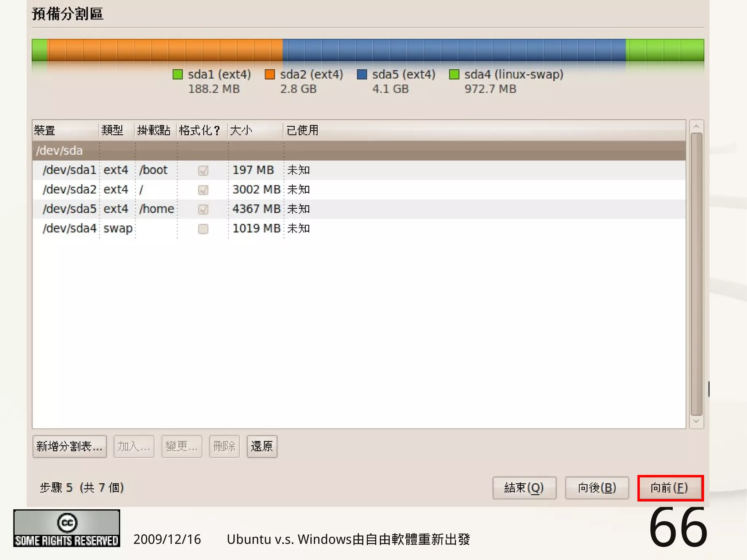Image resolution: width=747 pixels, height=560 pixels.
Task: Click the 大小 column header
Action: (x=256, y=130)
